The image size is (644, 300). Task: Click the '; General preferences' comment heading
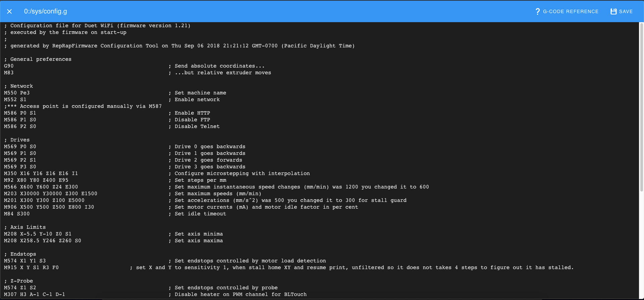[38, 59]
